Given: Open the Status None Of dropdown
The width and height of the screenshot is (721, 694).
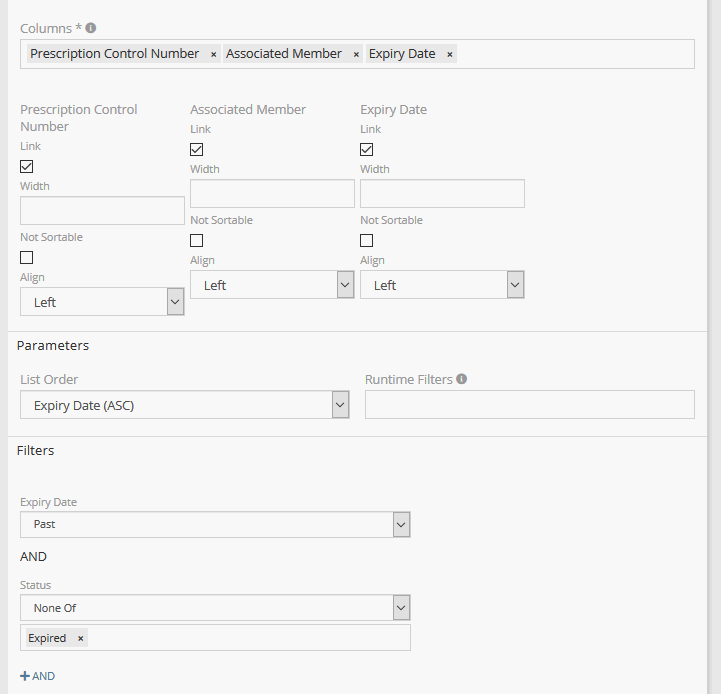Looking at the screenshot, I should pyautogui.click(x=215, y=608).
